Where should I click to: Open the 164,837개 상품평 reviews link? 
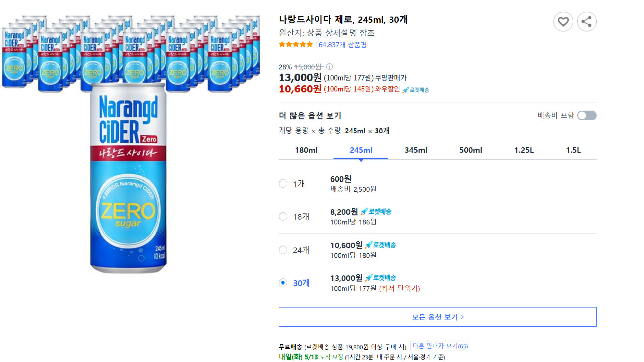click(x=341, y=44)
